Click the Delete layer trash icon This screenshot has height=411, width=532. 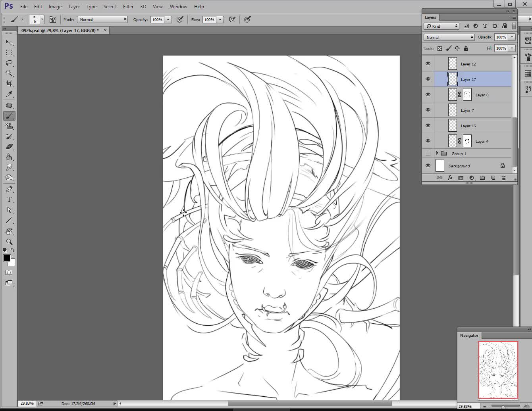(503, 178)
